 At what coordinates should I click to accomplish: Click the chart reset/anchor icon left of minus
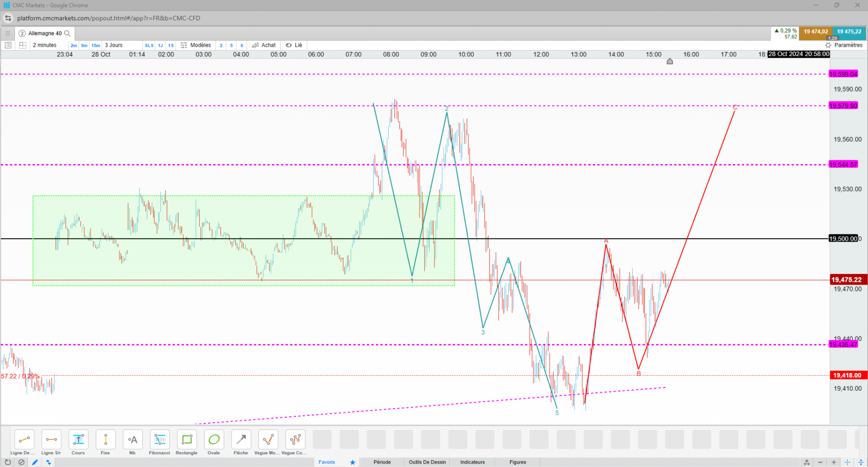pos(807,462)
